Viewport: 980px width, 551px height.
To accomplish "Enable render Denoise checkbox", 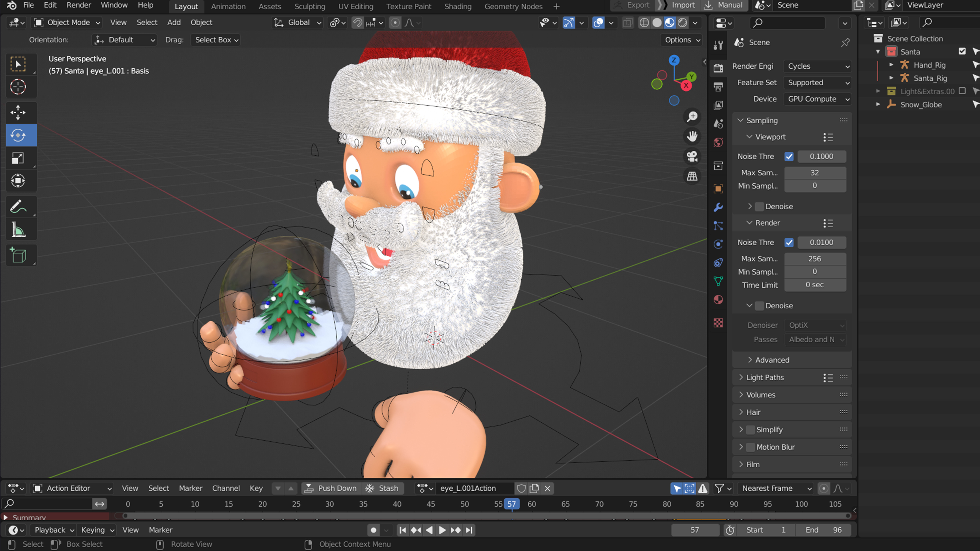I will (759, 306).
